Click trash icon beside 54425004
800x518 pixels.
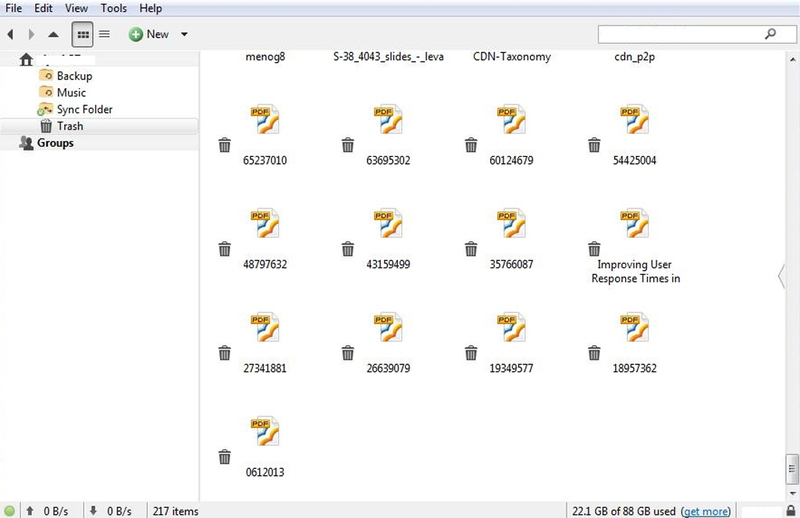pos(594,145)
